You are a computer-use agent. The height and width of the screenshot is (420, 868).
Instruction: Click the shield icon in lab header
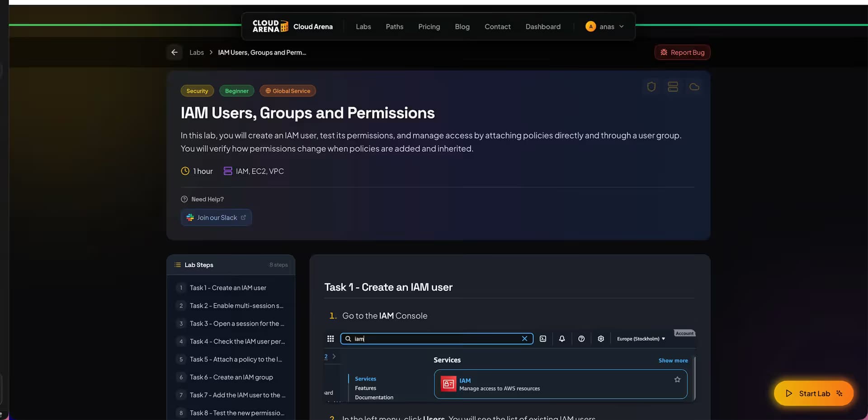coord(651,87)
